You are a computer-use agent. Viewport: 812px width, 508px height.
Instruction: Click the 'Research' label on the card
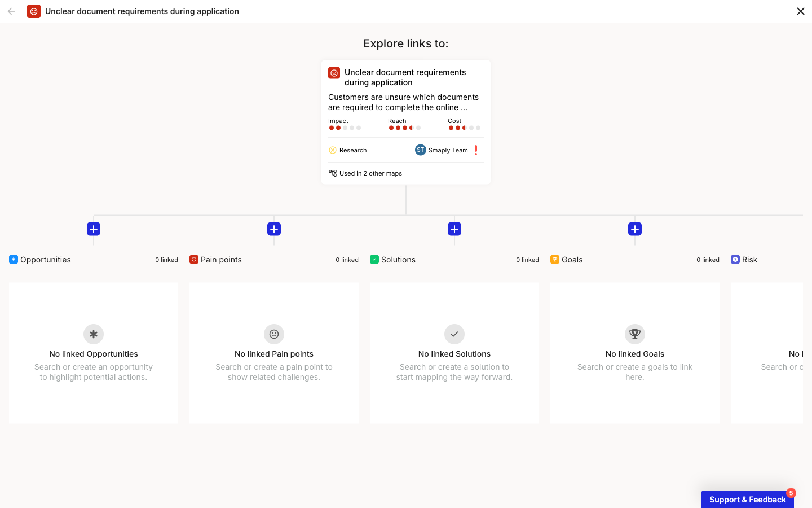[353, 150]
